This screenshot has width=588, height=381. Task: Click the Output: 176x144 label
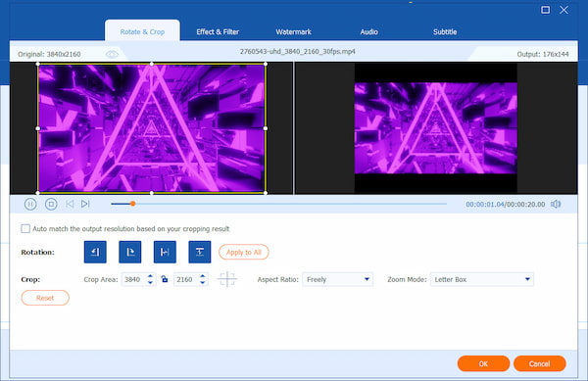[x=543, y=54]
